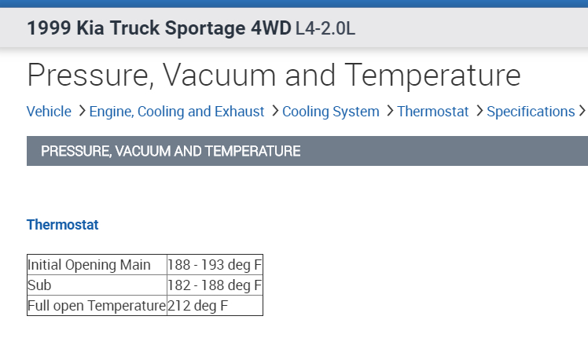Screen dimensions: 588x364
Task: Click the 182 - 188 deg F value
Action: (214, 285)
